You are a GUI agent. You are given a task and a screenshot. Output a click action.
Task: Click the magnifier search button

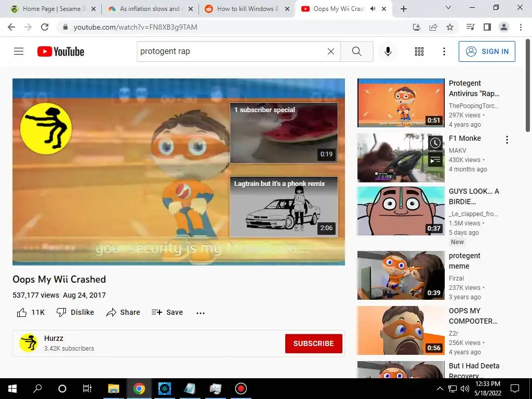[356, 51]
